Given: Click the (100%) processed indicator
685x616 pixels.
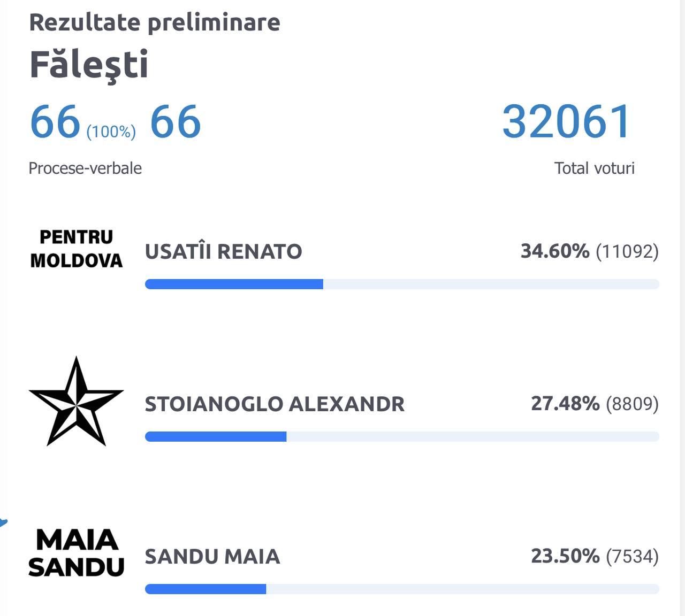Looking at the screenshot, I should [x=111, y=132].
